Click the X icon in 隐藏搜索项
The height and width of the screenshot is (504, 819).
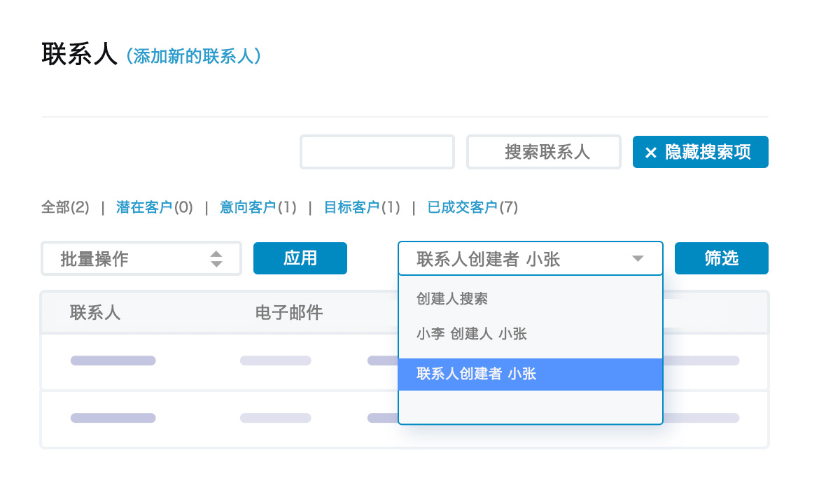point(651,153)
